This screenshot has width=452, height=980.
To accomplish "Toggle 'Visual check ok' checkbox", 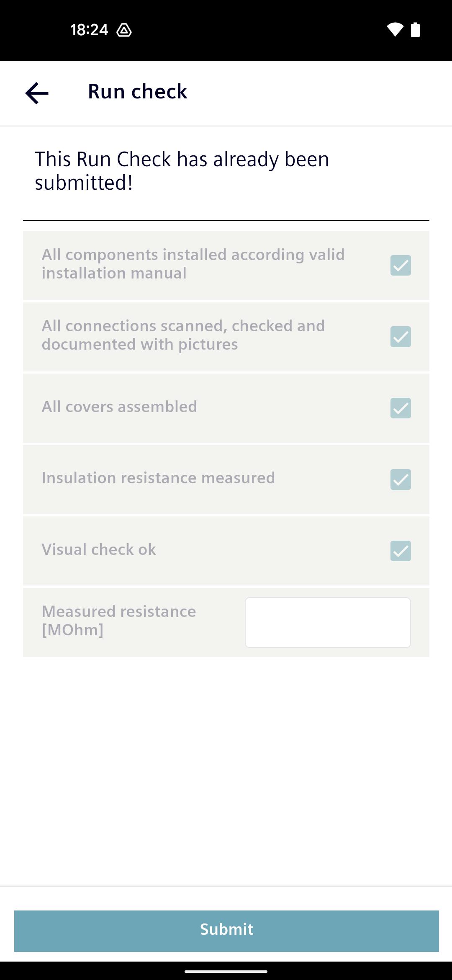I will (x=401, y=551).
